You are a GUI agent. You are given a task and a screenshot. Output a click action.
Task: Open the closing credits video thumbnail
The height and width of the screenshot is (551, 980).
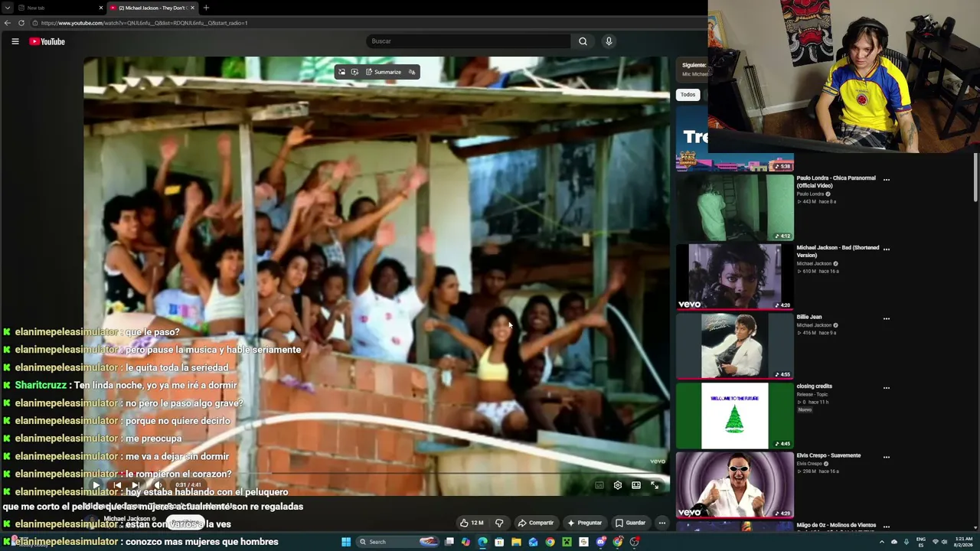735,416
